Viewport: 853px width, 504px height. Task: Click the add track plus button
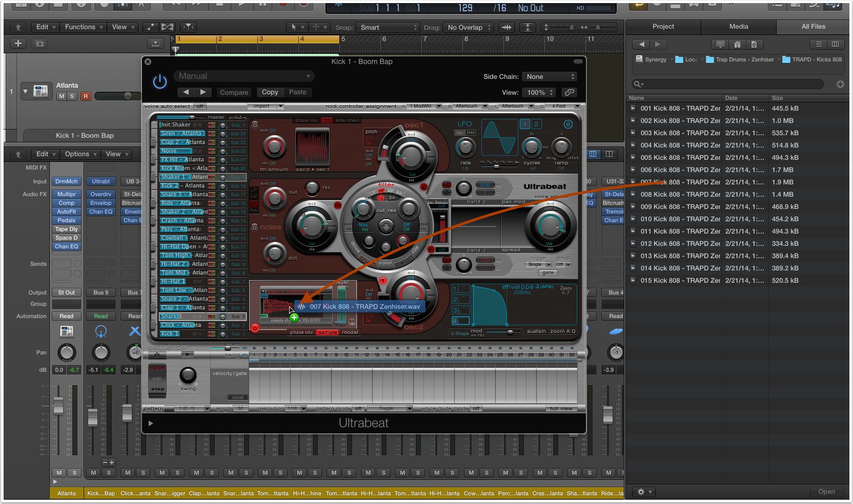point(18,44)
